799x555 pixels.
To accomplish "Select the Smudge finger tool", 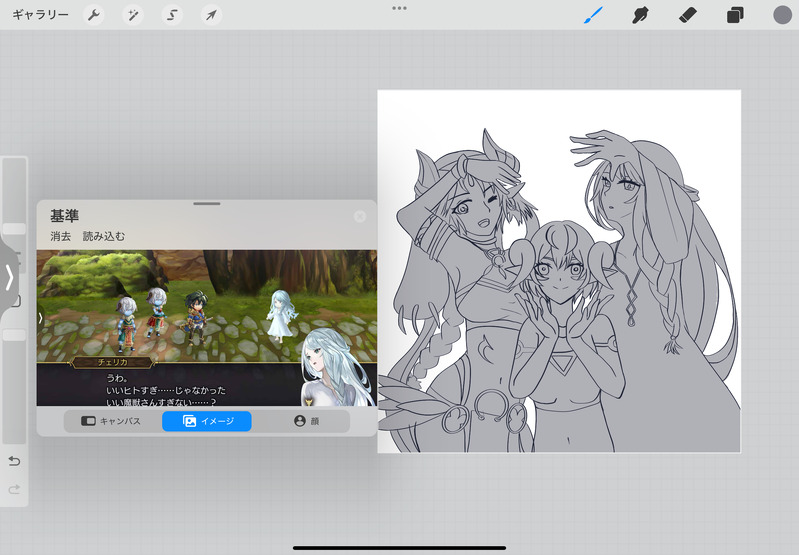I will 641,15.
